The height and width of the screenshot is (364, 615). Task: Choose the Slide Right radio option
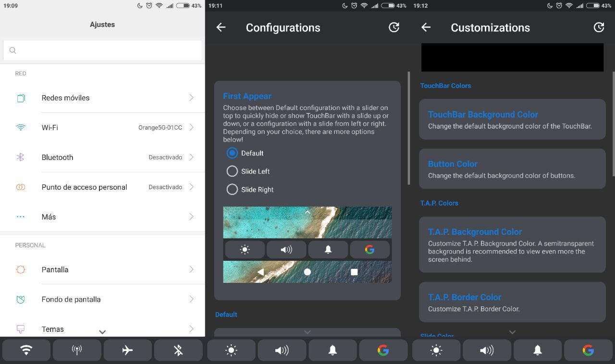pos(232,190)
